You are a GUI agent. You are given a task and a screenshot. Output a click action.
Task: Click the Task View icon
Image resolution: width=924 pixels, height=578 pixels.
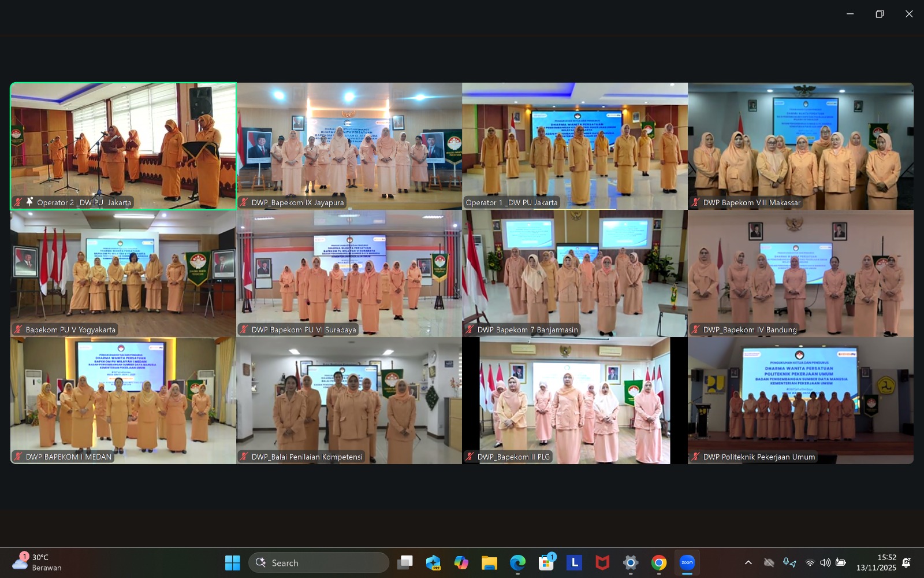pos(405,562)
